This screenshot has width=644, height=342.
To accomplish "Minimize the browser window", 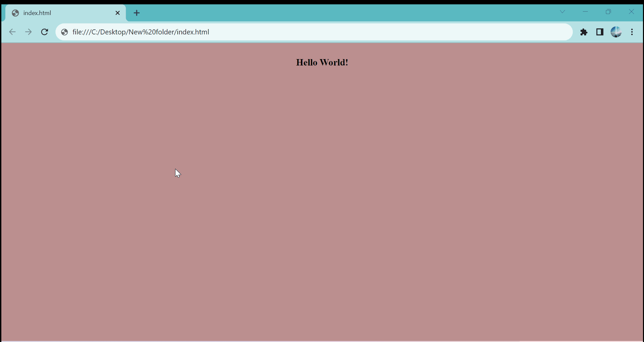I will click(x=586, y=12).
